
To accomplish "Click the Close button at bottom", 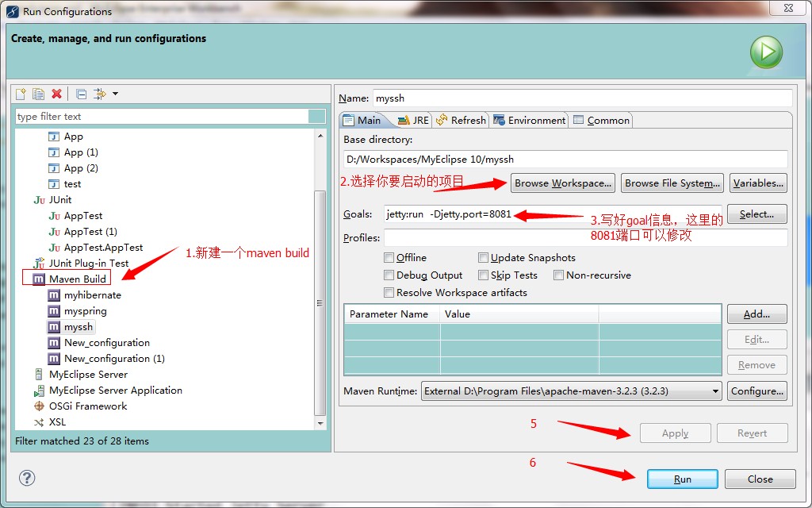I will (x=760, y=479).
